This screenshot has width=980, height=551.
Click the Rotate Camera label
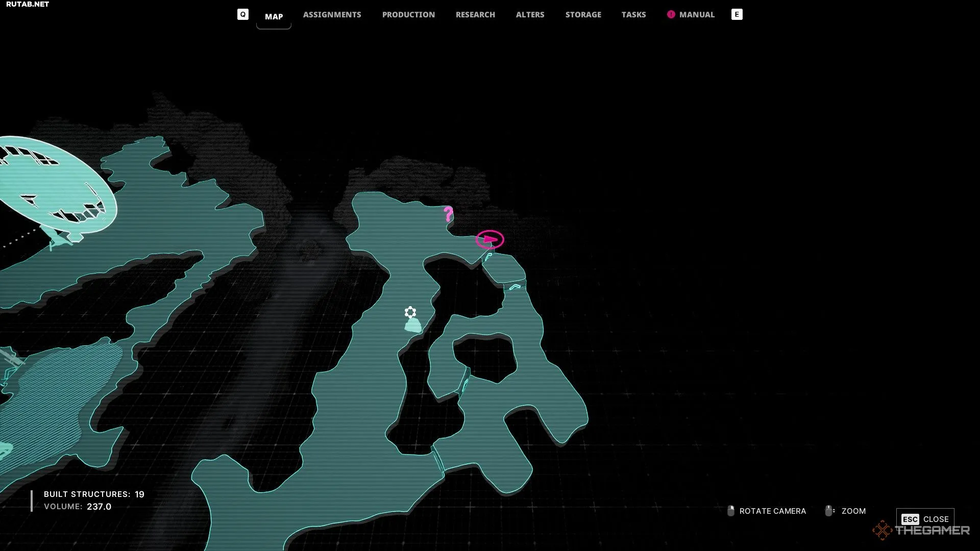(x=773, y=511)
